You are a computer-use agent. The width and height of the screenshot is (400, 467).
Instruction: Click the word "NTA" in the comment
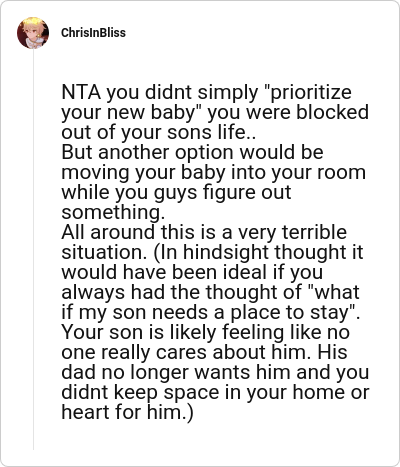click(x=81, y=92)
